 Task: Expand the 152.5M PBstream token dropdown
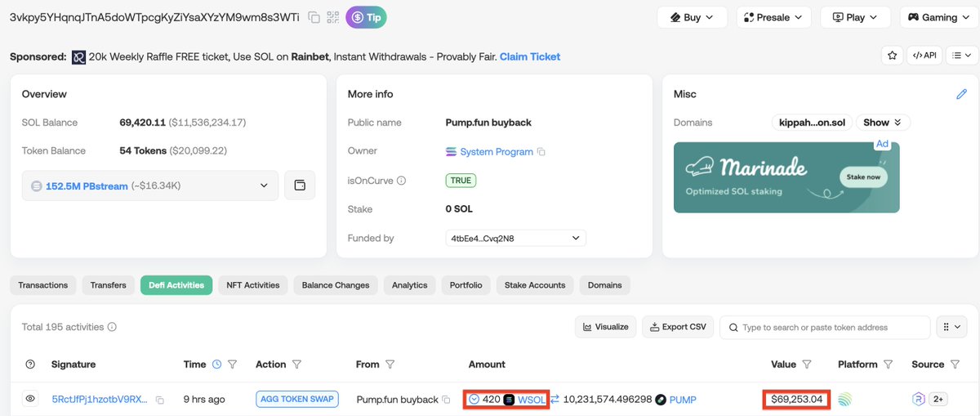(150, 186)
